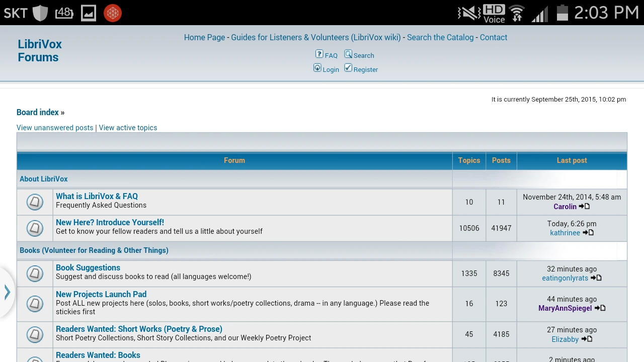
Task: Open New Projects Launch Pad forum
Action: [x=101, y=294]
